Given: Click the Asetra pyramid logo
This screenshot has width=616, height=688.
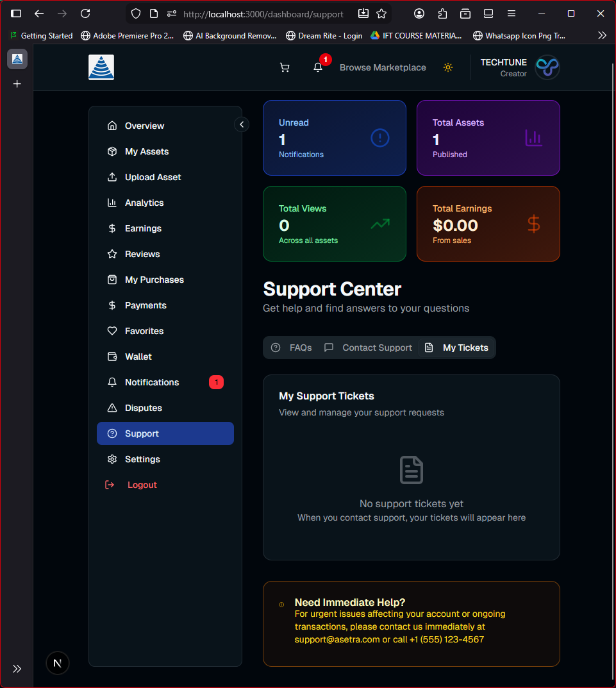Looking at the screenshot, I should pos(101,67).
